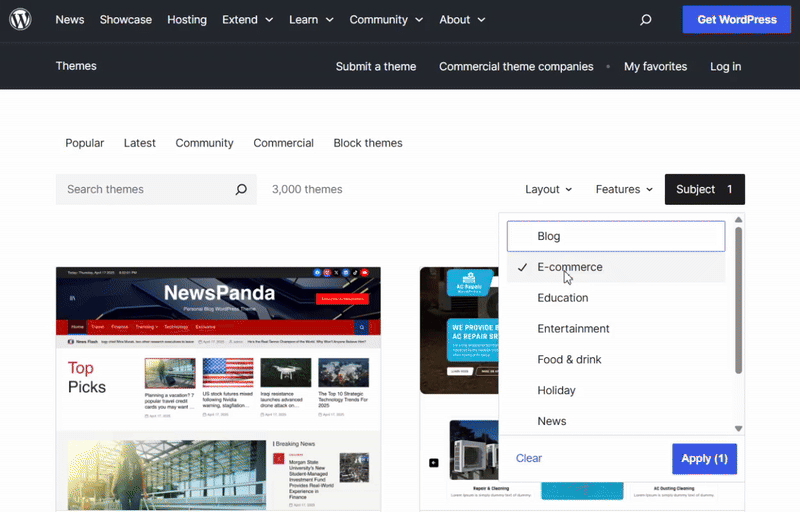
Task: Switch to the Block themes tab
Action: [x=368, y=143]
